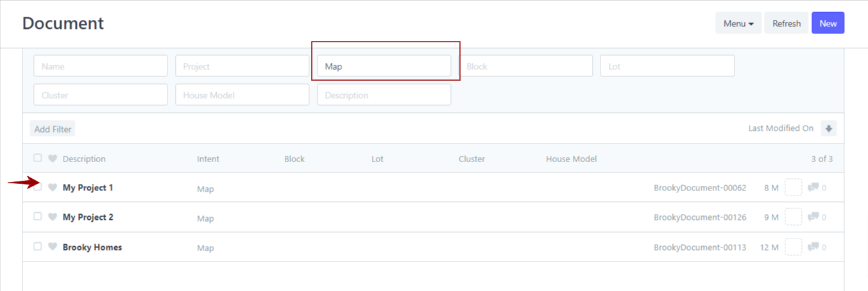This screenshot has width=868, height=291.
Task: Create a new document with New
Action: point(828,24)
